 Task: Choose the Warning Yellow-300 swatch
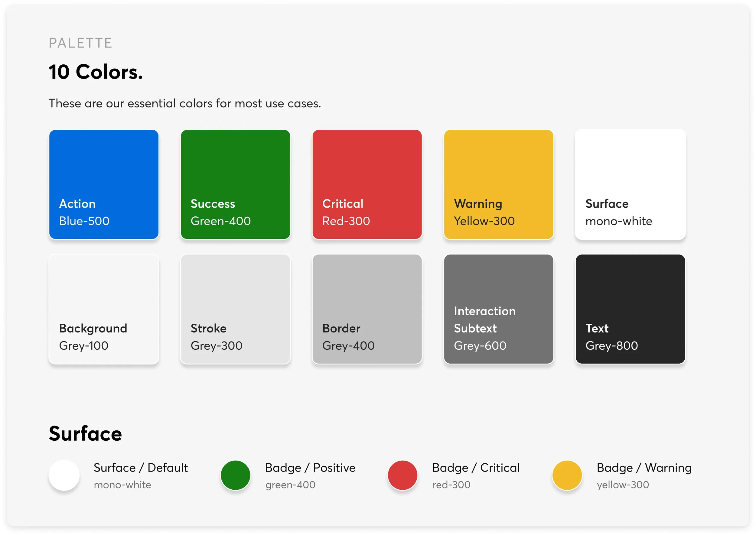[x=498, y=184]
